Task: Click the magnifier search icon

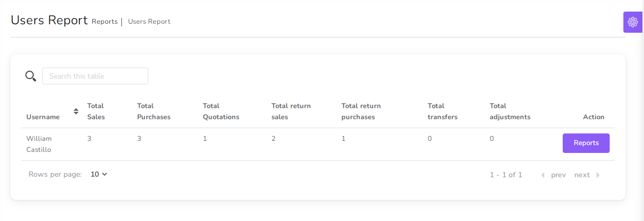Action: coord(31,76)
